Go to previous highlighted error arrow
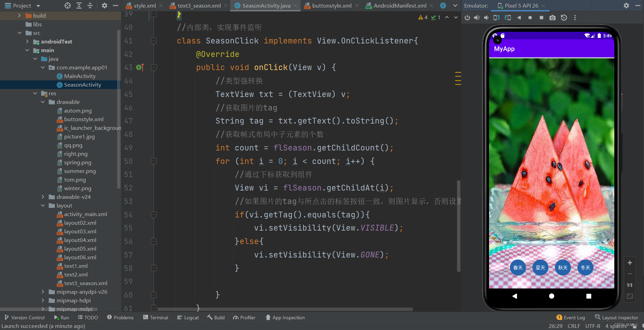Viewport: 644px width, 330px height. pos(447,17)
